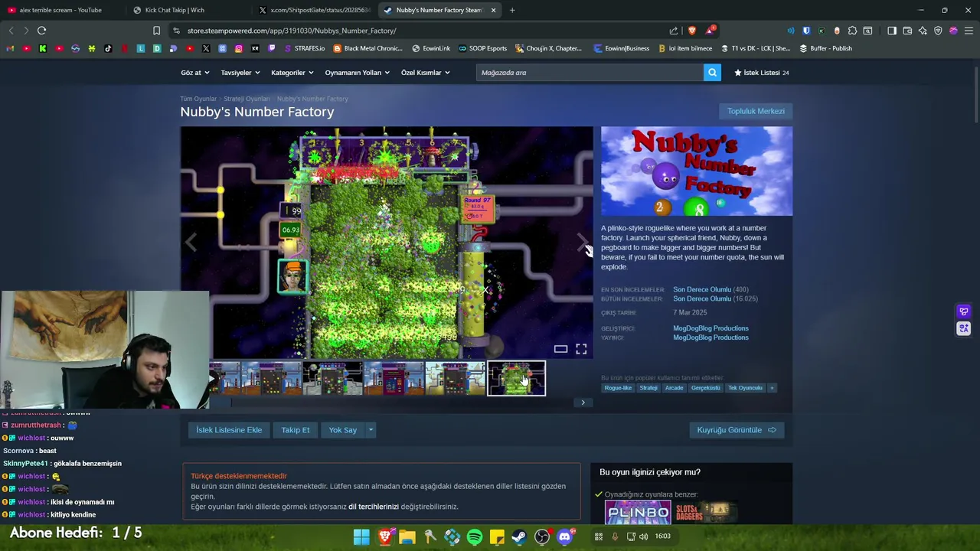Advance to the next screenshot with right arrow
The width and height of the screenshot is (980, 551).
(x=582, y=243)
